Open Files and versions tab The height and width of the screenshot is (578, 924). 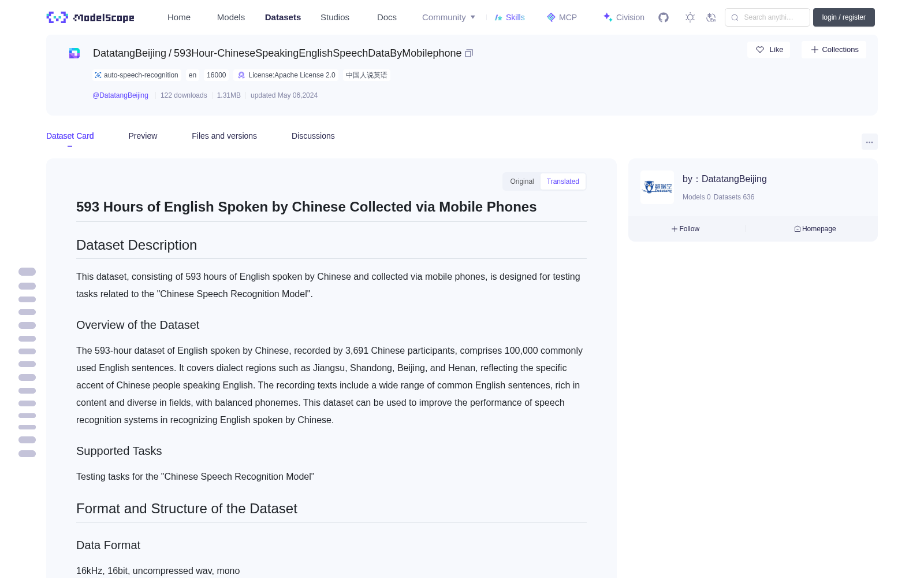[x=224, y=136]
